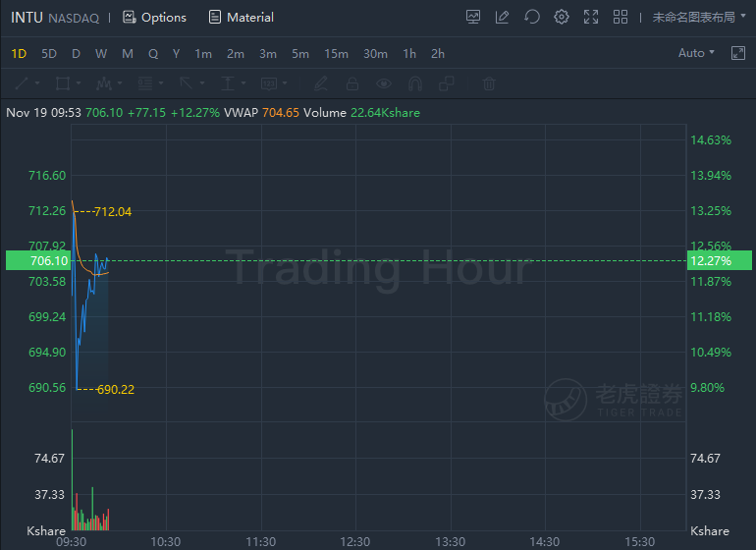The width and height of the screenshot is (756, 550).
Task: Click the chart monitor icon in header
Action: pyautogui.click(x=473, y=18)
